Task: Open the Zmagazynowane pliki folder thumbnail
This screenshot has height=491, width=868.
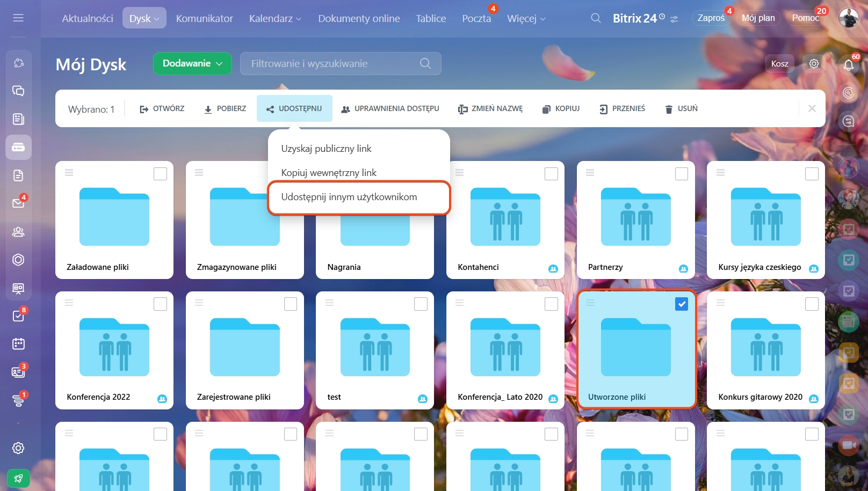Action: [245, 217]
